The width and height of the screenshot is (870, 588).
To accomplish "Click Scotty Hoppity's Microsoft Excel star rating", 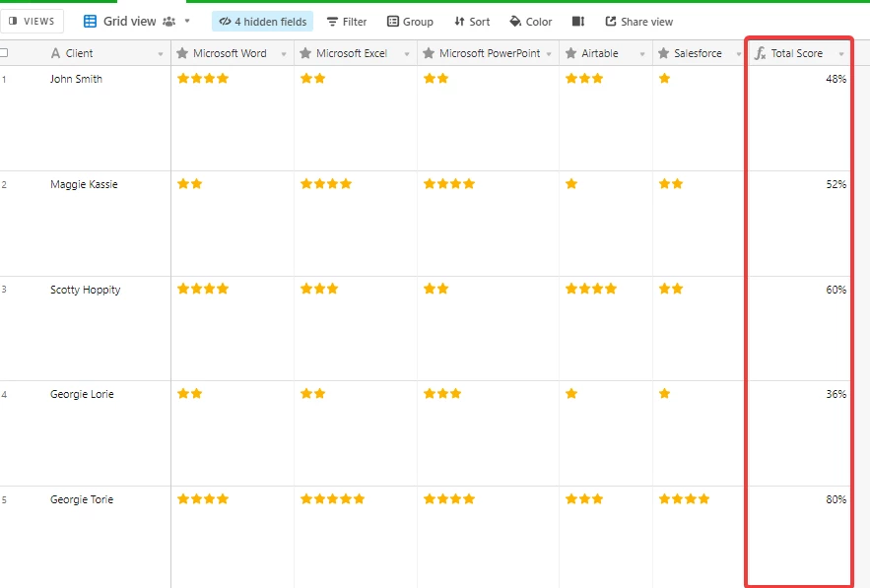I will pyautogui.click(x=319, y=289).
